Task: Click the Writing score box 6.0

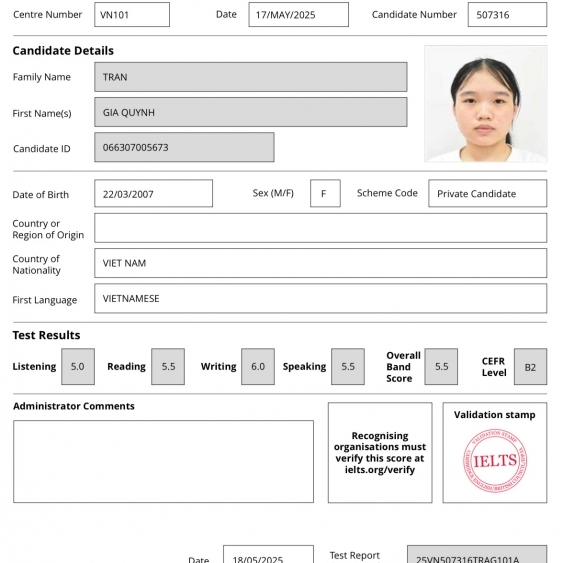Action: (258, 367)
